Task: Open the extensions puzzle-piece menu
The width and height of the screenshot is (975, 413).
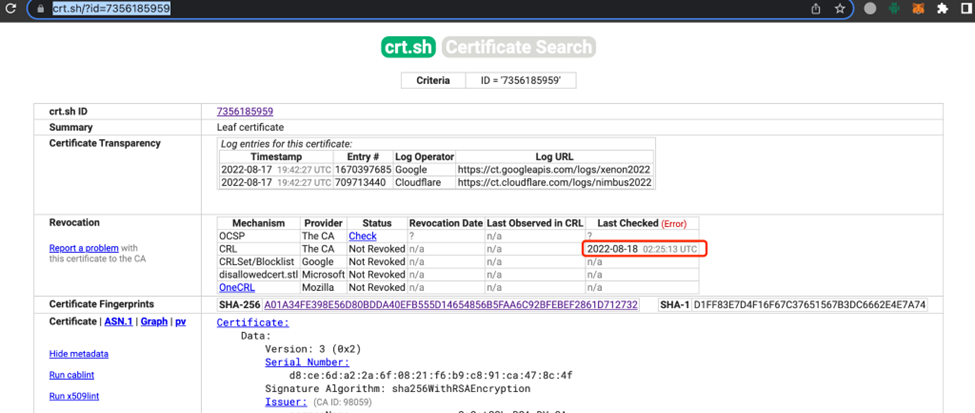Action: pyautogui.click(x=943, y=9)
